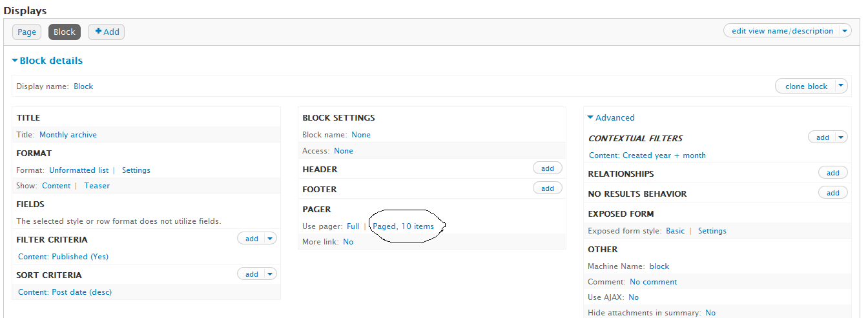Edit the Monthly archive title link
This screenshot has width=868, height=318.
point(68,135)
